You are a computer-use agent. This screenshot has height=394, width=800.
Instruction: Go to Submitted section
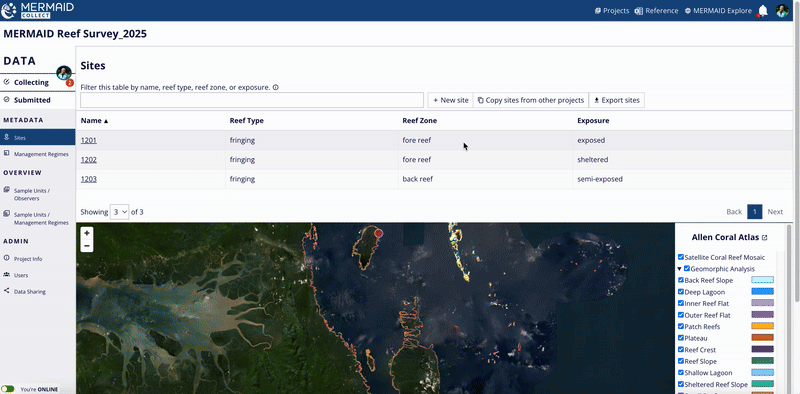point(32,100)
